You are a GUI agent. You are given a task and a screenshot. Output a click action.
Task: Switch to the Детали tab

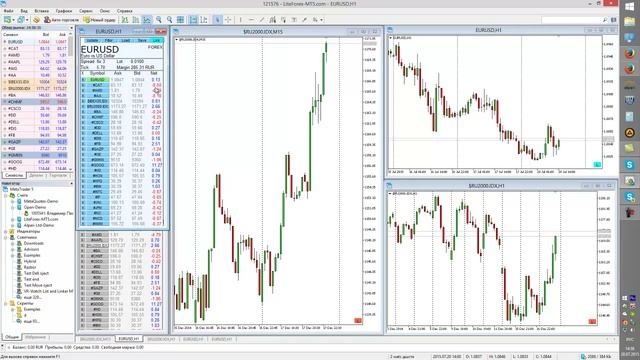click(36, 175)
